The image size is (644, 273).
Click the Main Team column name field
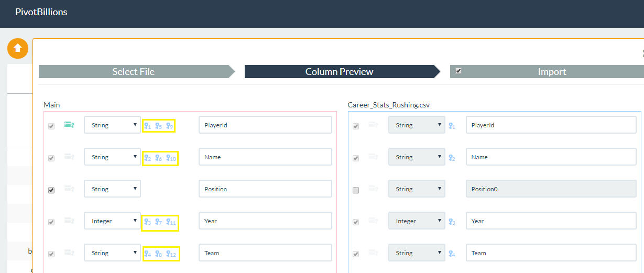coord(265,253)
